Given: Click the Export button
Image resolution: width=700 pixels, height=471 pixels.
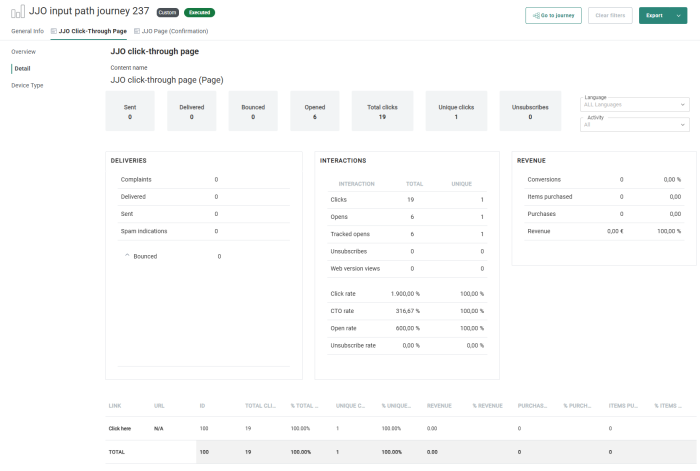Looking at the screenshot, I should click(654, 15).
